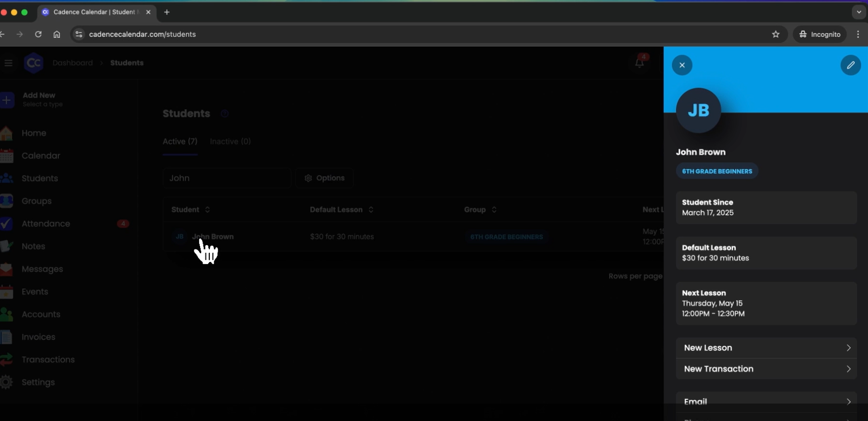
Task: Click the Home house icon
Action: point(6,133)
